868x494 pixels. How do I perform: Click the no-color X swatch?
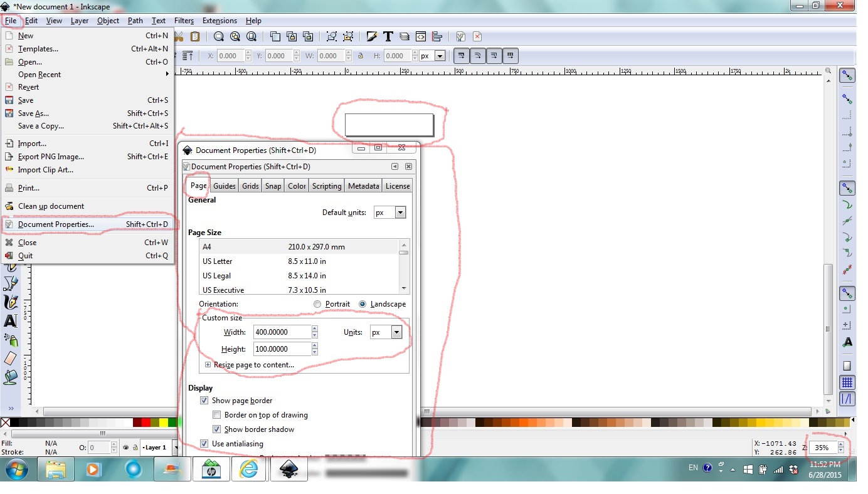(x=5, y=423)
